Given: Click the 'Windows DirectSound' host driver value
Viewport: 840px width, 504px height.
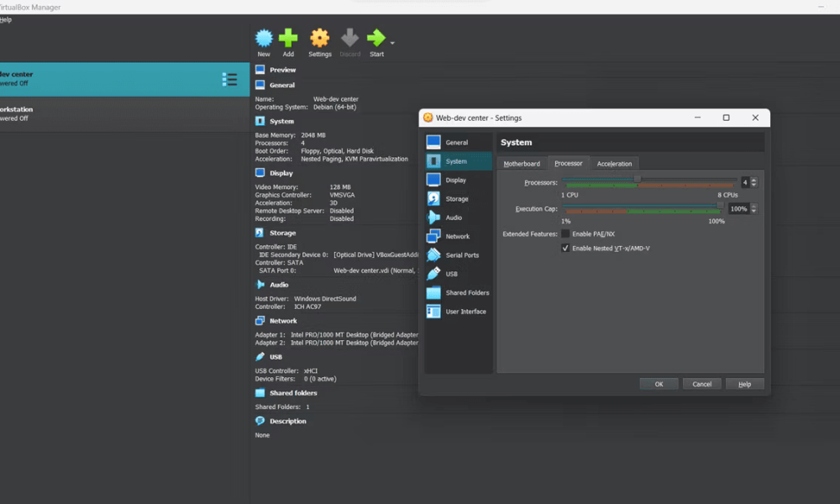Looking at the screenshot, I should pos(325,299).
